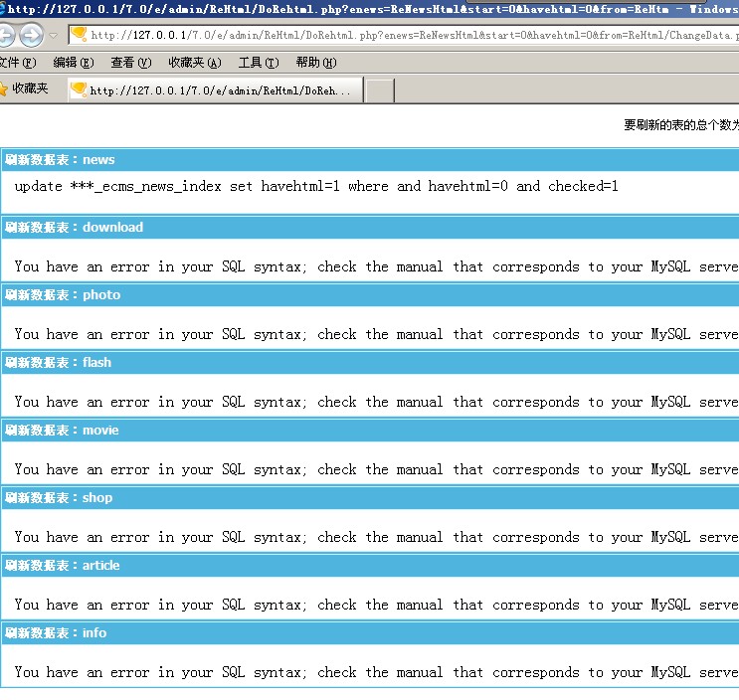The image size is (739, 700).
Task: Click the IE logo in title bar
Action: [2, 9]
